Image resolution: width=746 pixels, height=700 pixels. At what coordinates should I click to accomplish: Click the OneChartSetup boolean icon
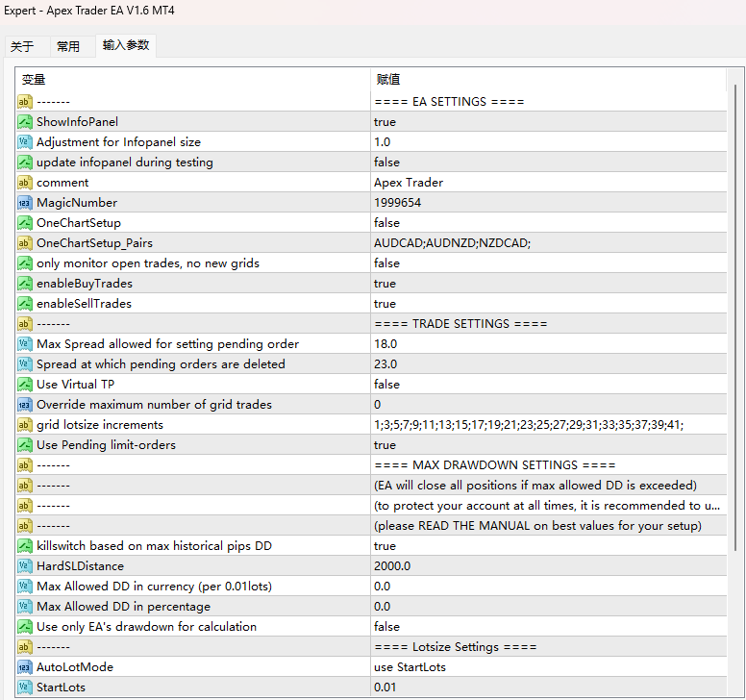tap(25, 223)
